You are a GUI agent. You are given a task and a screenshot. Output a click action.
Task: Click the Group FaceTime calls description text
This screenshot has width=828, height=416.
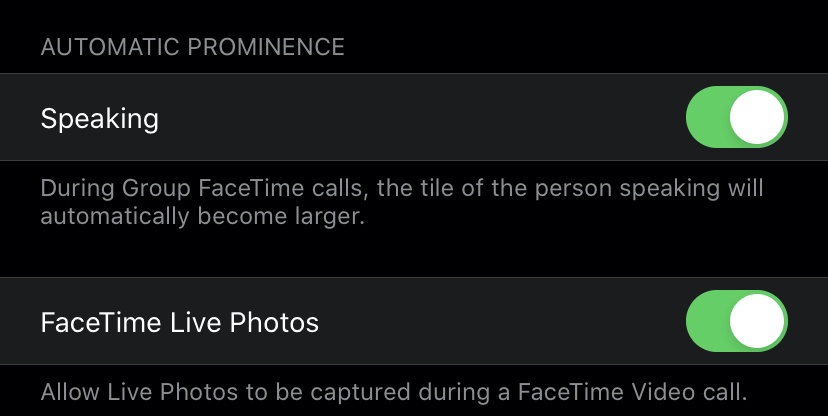402,203
